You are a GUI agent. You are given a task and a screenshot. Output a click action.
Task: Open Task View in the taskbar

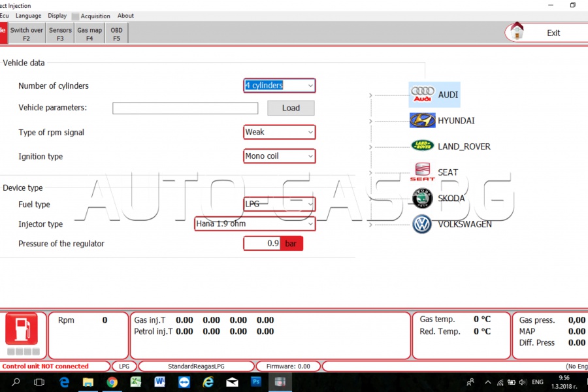point(39,382)
